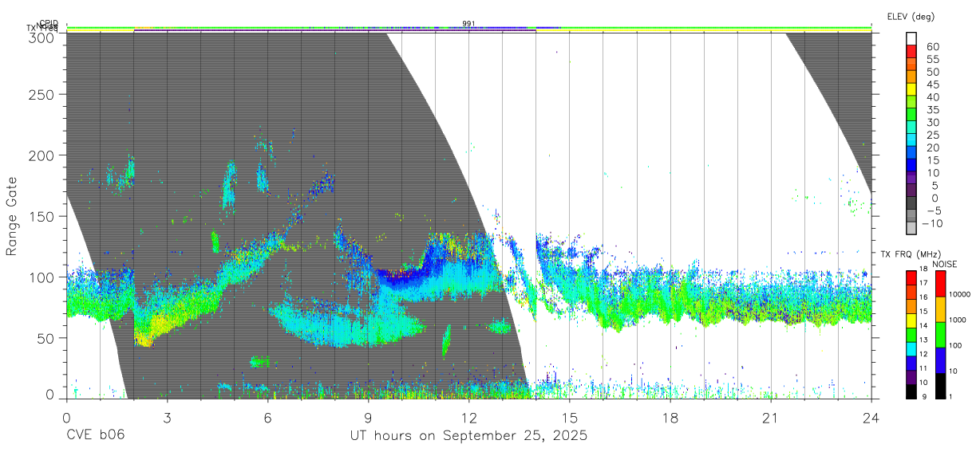
Task: Click the red segment of ELEV color bar
Action: (912, 52)
